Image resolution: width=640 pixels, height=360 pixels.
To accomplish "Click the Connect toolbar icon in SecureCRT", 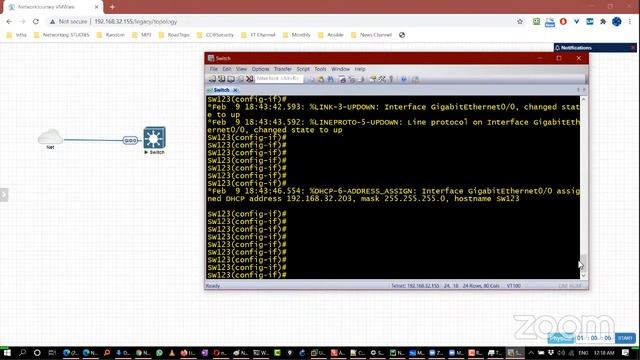I will point(212,79).
